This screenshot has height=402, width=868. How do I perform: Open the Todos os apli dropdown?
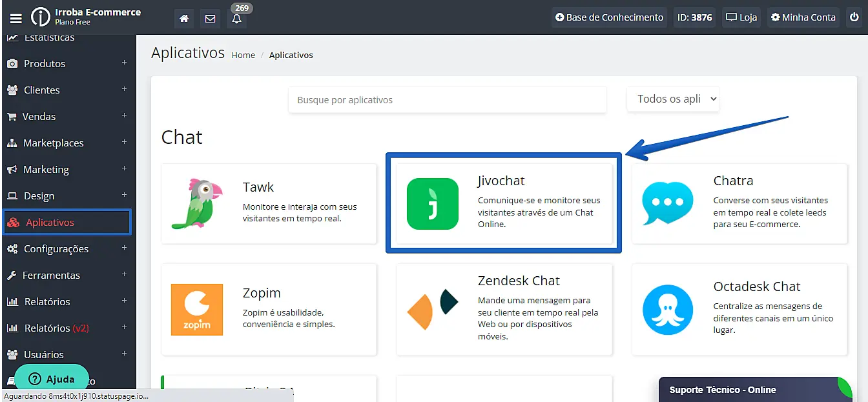673,99
